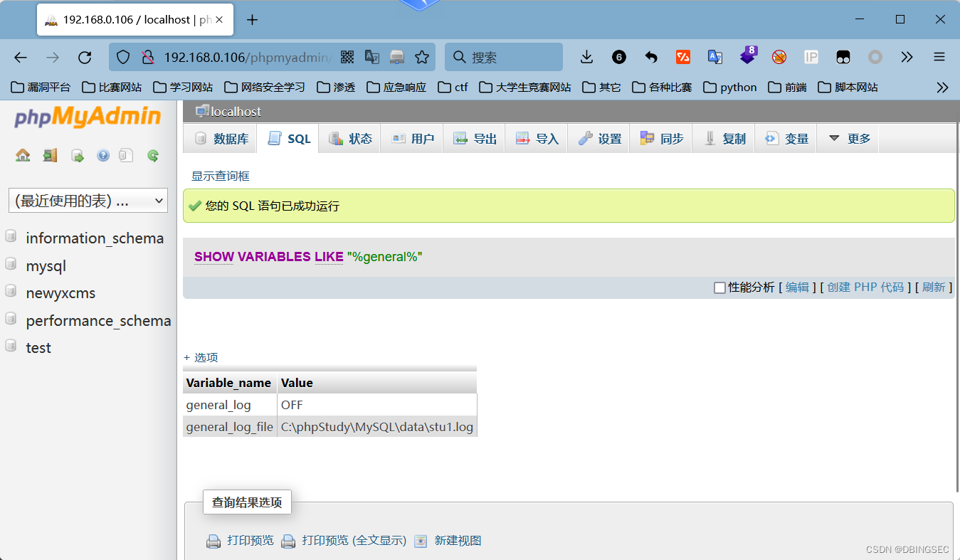Click the phpMyAdmin logo
Image resolution: width=960 pixels, height=560 pixels.
[88, 117]
